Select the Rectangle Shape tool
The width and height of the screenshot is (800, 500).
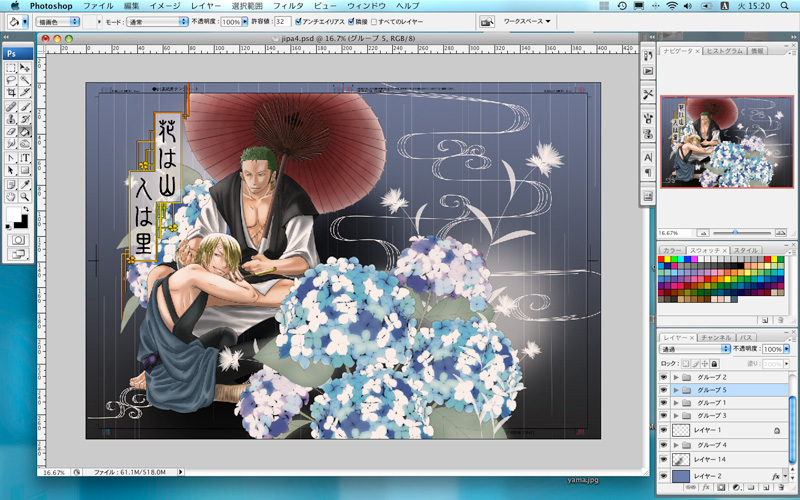24,170
